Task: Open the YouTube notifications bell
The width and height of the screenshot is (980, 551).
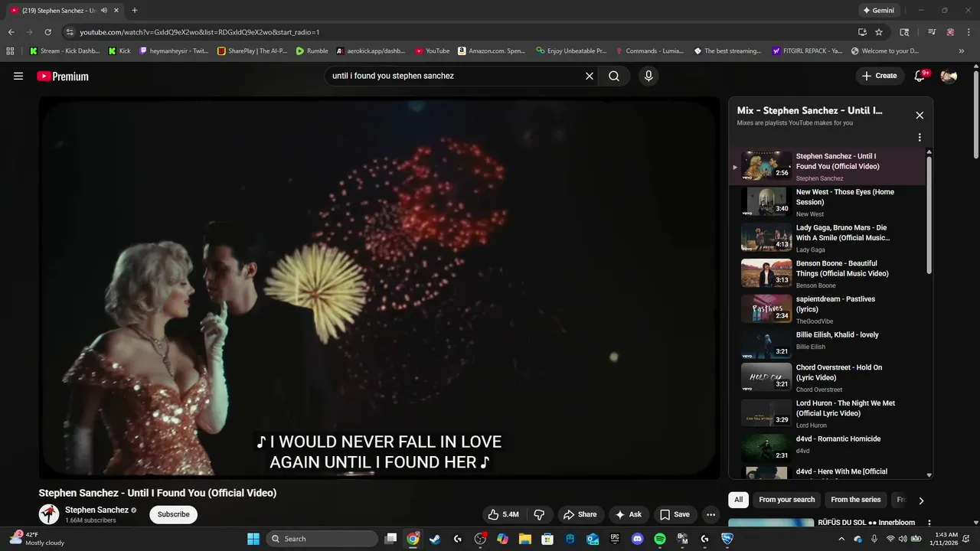Action: pos(920,76)
